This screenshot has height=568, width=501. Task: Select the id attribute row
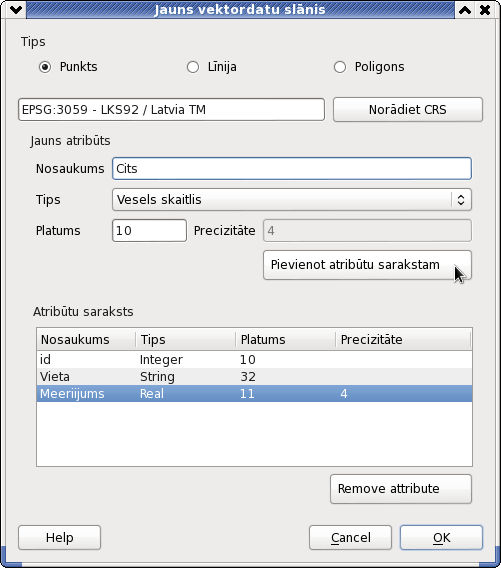click(x=254, y=360)
